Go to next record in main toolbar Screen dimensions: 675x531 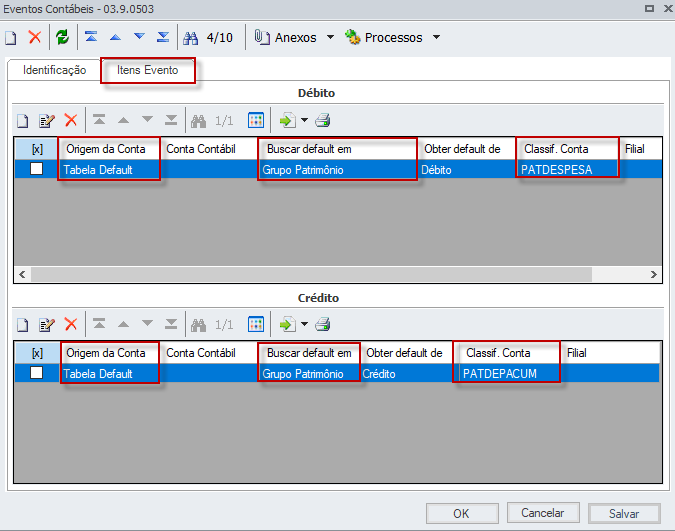[139, 36]
